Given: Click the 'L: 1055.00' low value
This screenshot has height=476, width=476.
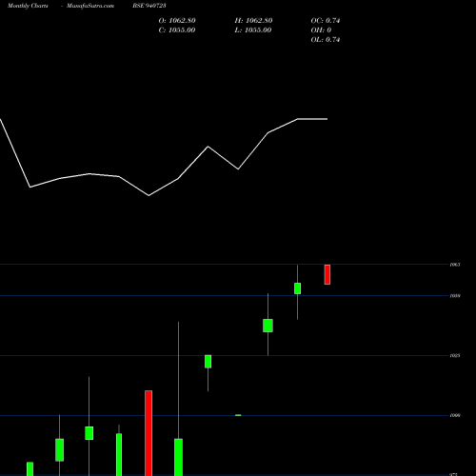Looking at the screenshot, I should [x=253, y=30].
